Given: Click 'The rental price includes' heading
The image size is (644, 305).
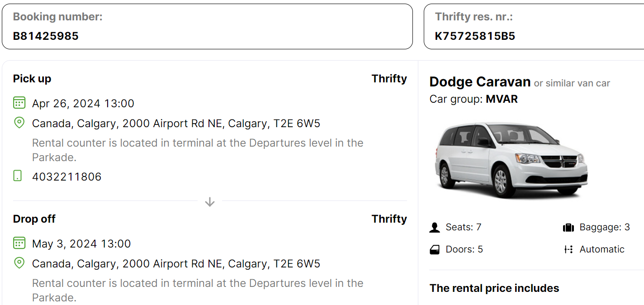Looking at the screenshot, I should pos(494,288).
